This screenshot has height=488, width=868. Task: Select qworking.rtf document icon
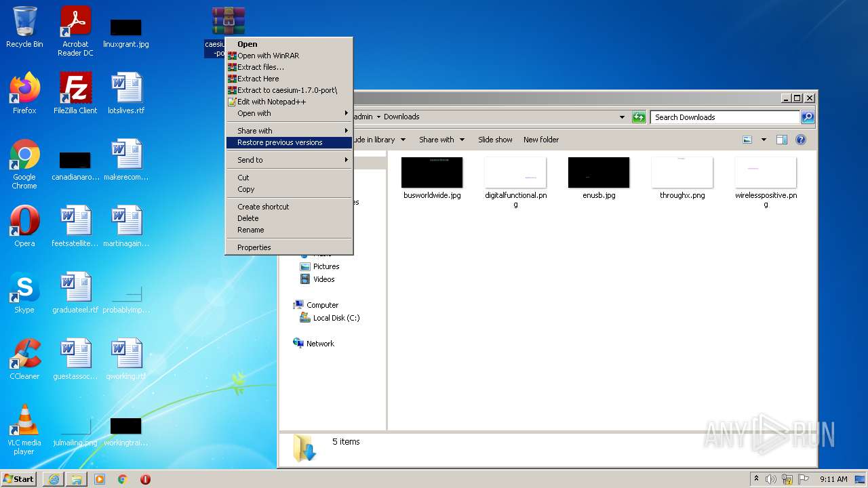pos(126,359)
